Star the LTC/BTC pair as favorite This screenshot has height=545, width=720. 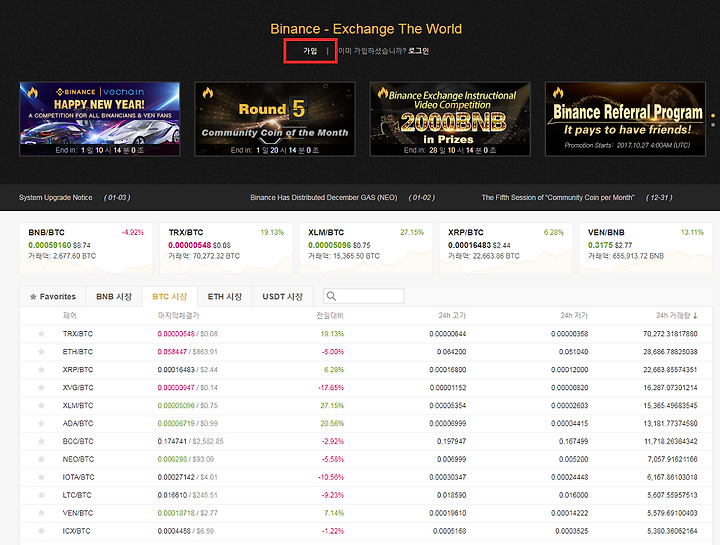[x=41, y=495]
